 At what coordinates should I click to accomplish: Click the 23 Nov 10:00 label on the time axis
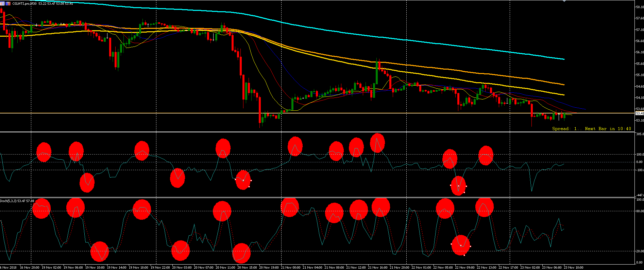[x=573, y=268]
